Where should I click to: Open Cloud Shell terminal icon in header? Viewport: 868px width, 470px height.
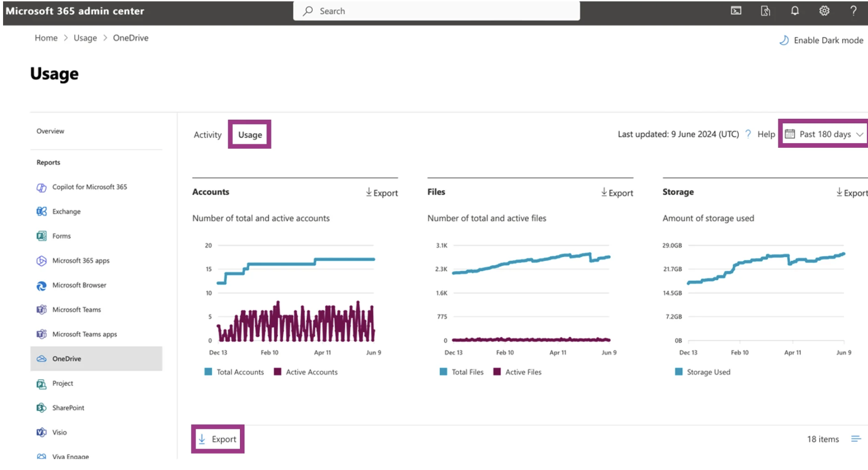click(736, 11)
